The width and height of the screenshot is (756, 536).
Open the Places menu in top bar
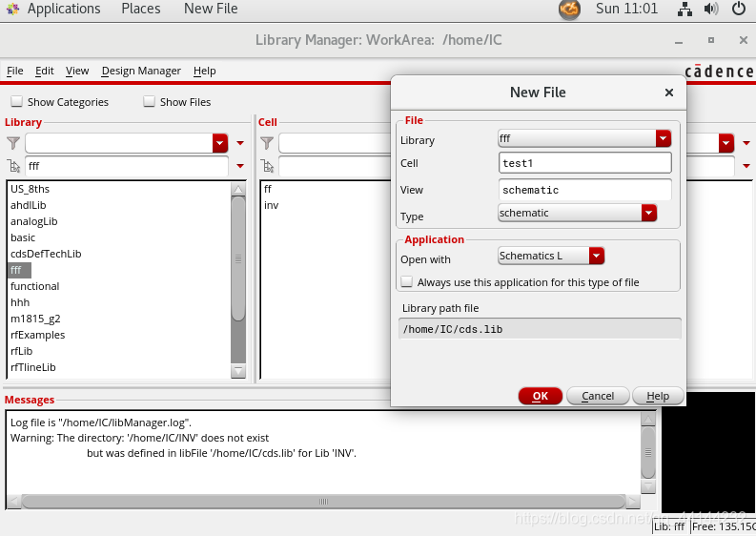pyautogui.click(x=141, y=9)
